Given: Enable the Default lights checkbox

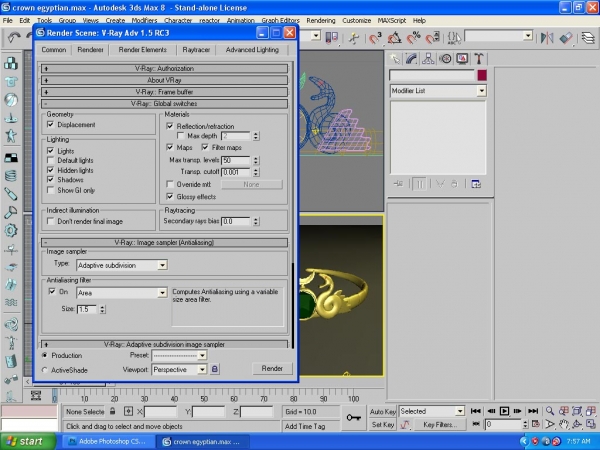Looking at the screenshot, I should [50, 160].
